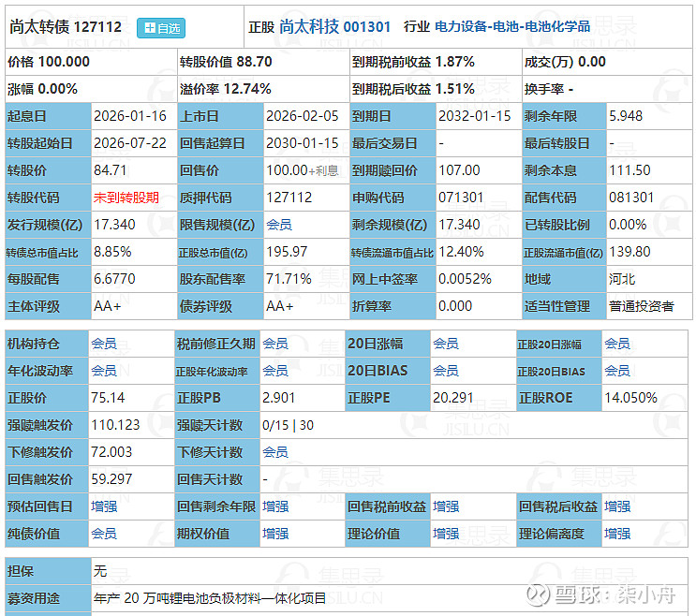Open 电力设备-电池-电池化学品 industry link
Image resolution: width=696 pixels, height=616 pixels.
(512, 26)
